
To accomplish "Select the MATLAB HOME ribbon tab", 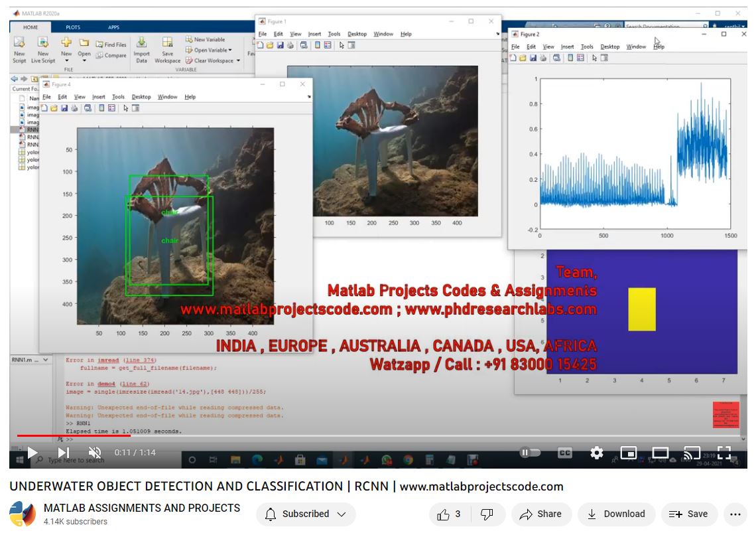I will (x=31, y=27).
